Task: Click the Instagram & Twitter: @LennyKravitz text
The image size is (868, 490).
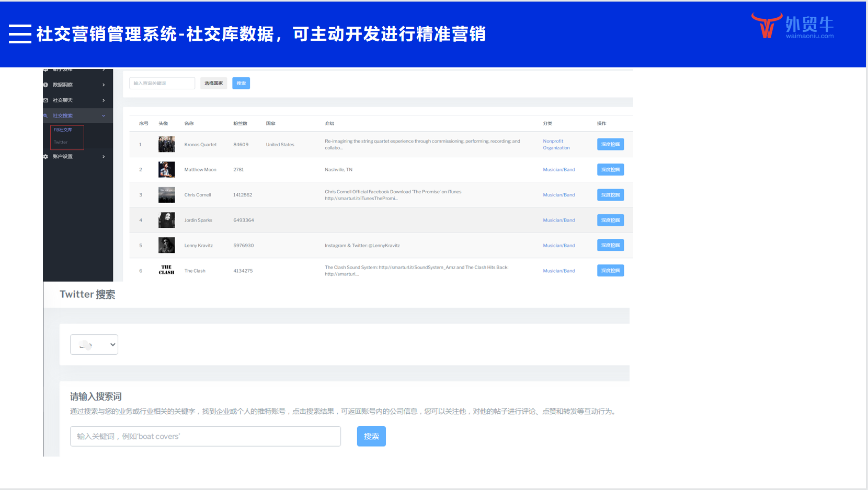Action: [362, 246]
